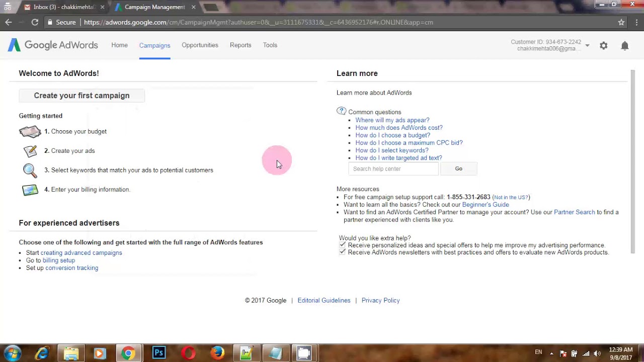Click the pencil create ads icon
Image resolution: width=644 pixels, height=362 pixels.
(x=30, y=151)
